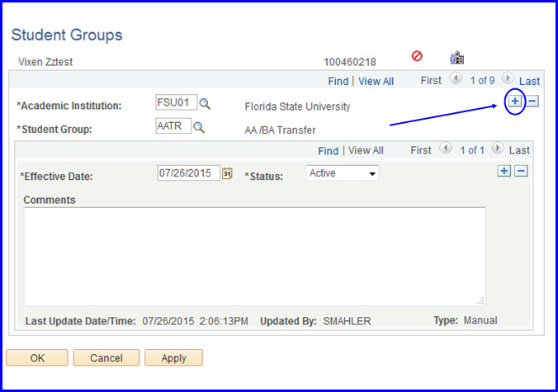Click the 'Florida State University' description text
Viewport: 558px width, 392px height.
click(297, 106)
